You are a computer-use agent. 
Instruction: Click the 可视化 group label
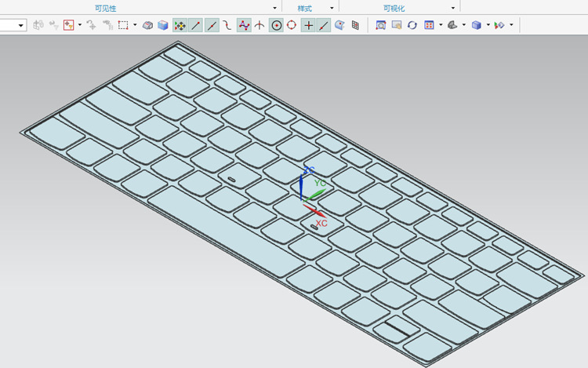pyautogui.click(x=394, y=7)
